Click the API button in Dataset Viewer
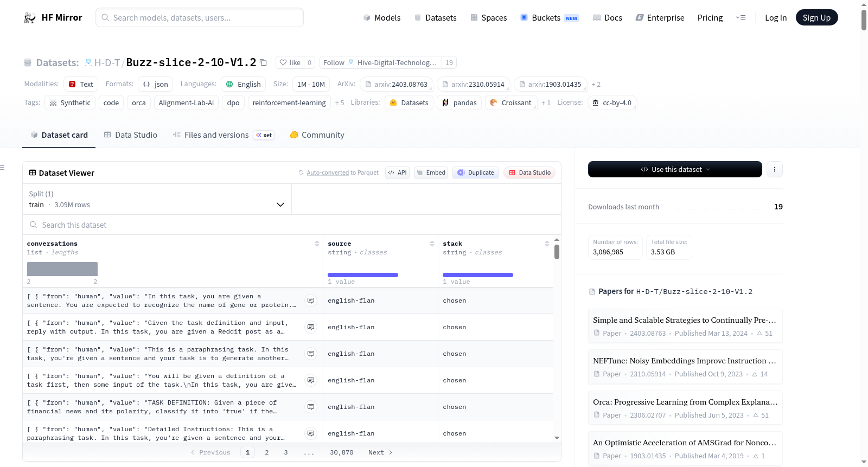The height and width of the screenshot is (467, 868). (397, 172)
